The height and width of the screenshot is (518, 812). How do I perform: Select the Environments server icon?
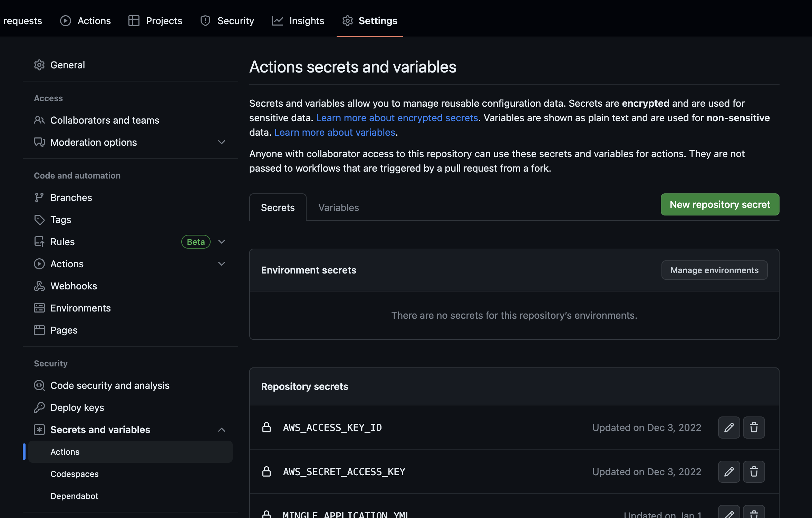click(39, 308)
